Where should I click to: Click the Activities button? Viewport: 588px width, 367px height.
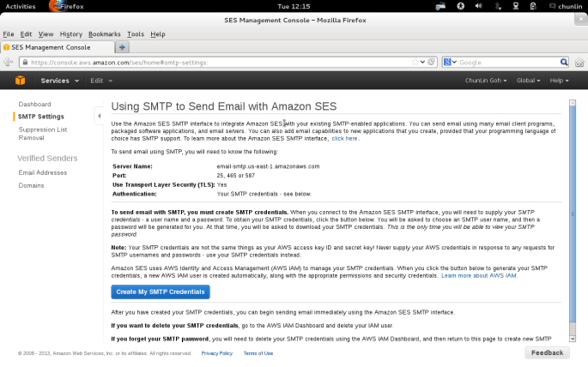click(21, 6)
